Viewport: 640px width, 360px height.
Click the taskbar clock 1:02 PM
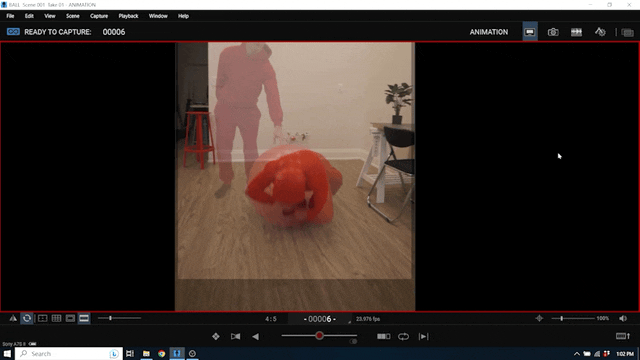point(625,354)
